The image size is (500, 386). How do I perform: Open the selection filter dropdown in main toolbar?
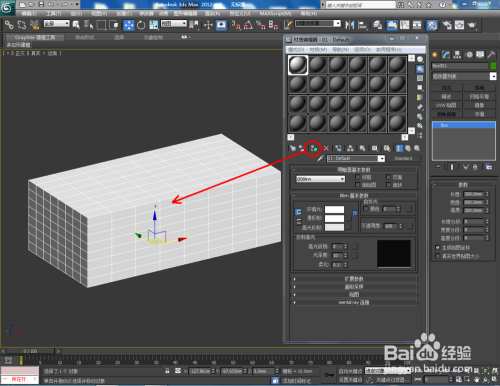tap(57, 24)
